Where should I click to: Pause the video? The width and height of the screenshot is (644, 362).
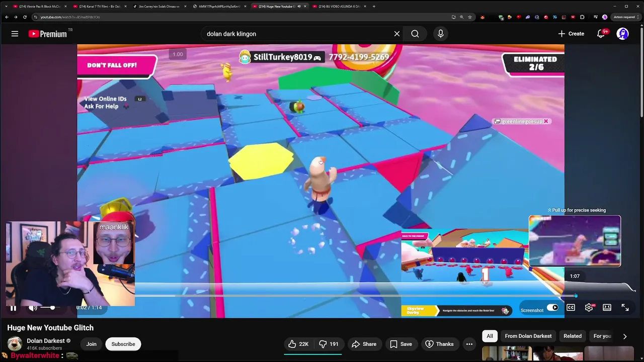[13, 308]
